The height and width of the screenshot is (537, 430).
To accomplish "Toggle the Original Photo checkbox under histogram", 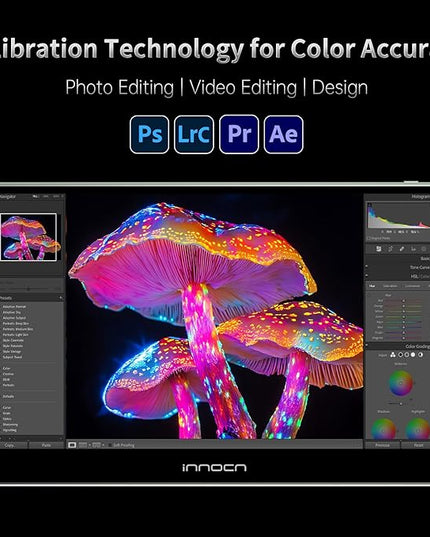I will (x=369, y=238).
